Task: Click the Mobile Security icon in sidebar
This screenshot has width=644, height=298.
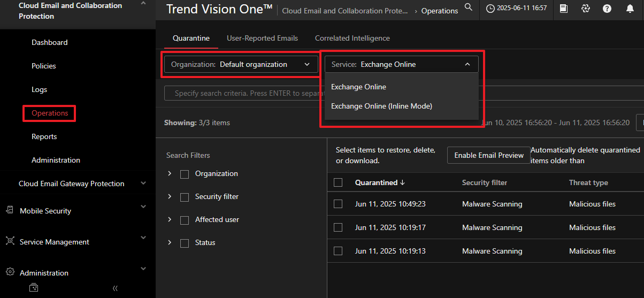Action: point(10,210)
